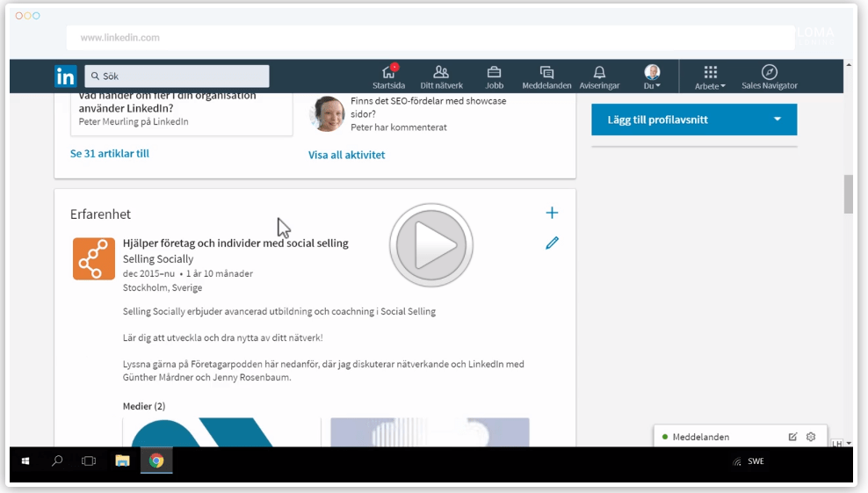The width and height of the screenshot is (868, 493).
Task: Open the first media thumbnail
Action: click(x=222, y=432)
